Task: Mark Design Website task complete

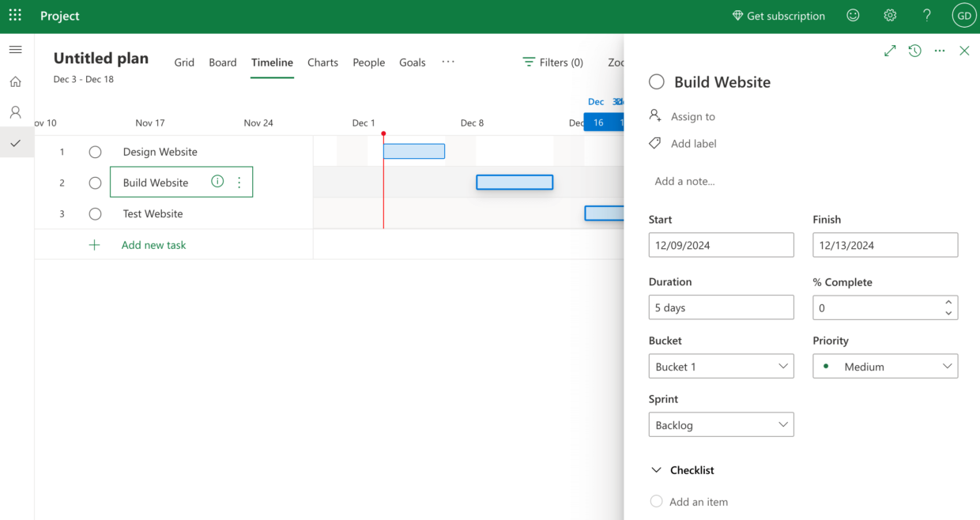Action: [95, 152]
